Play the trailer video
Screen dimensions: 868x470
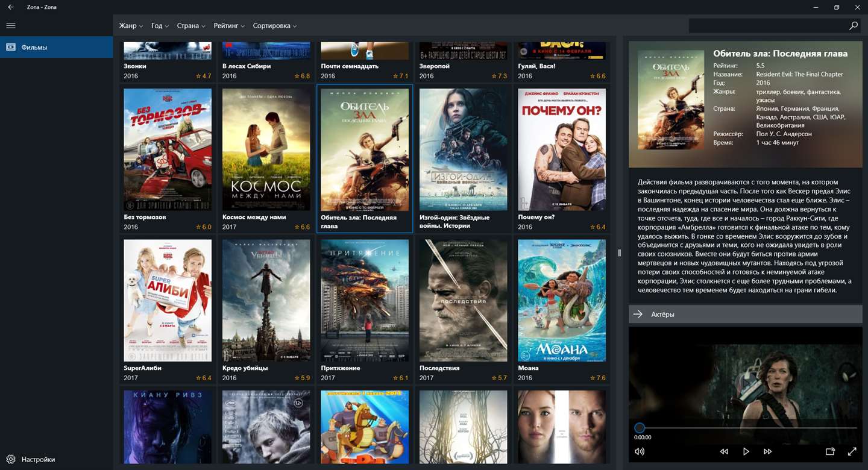(x=746, y=451)
